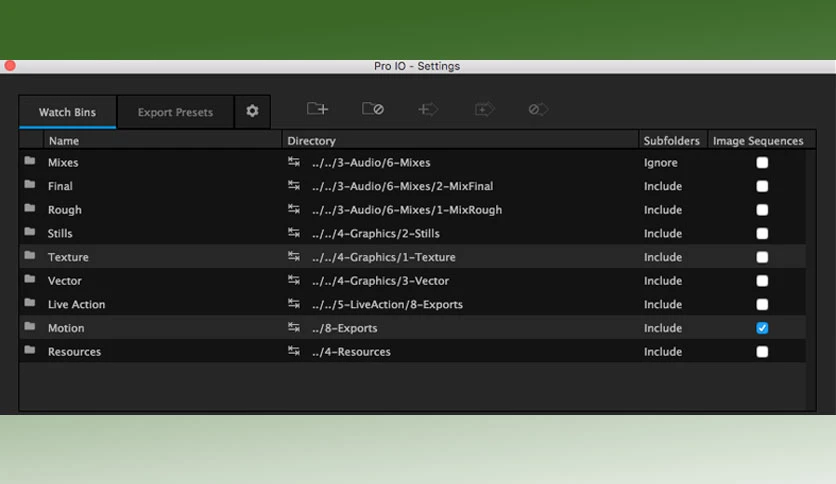Screen dimensions: 836x484
Task: Select the 'Mixes' bin name
Action: click(63, 163)
